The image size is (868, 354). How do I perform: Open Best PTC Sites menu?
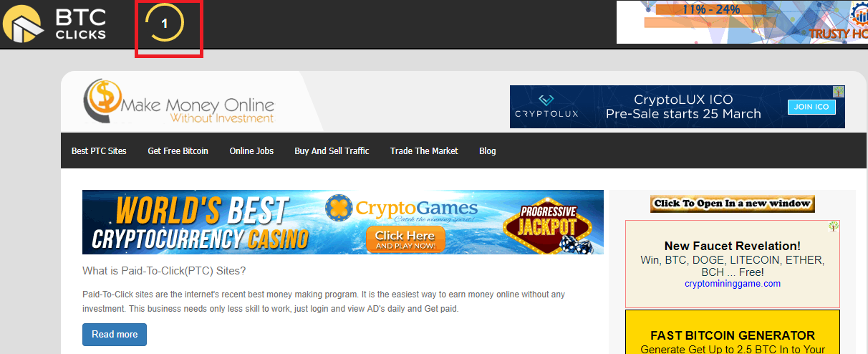(x=99, y=150)
